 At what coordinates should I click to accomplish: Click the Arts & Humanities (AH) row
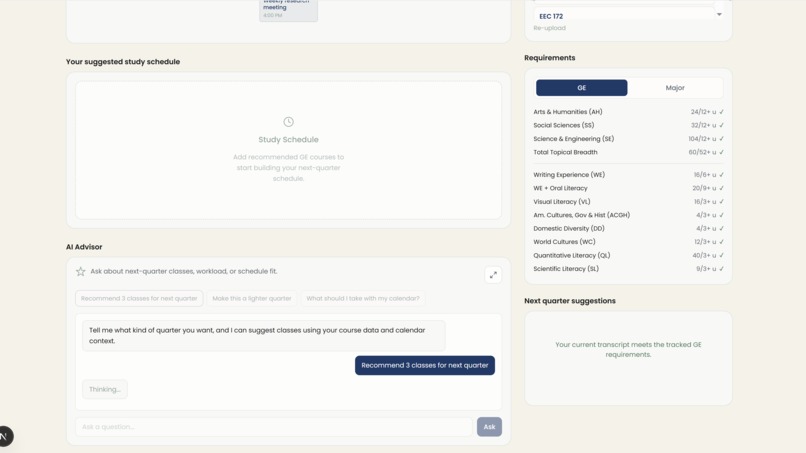tap(628, 112)
